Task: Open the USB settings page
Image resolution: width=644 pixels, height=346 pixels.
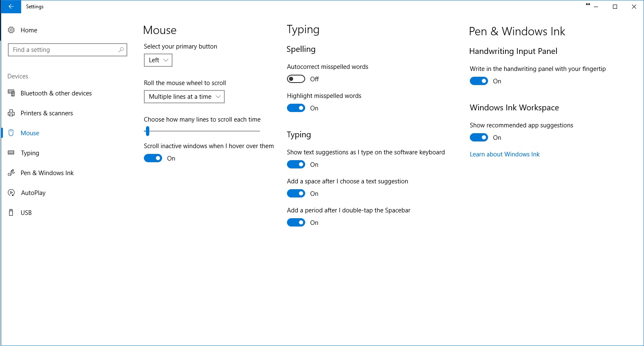Action: (26, 212)
